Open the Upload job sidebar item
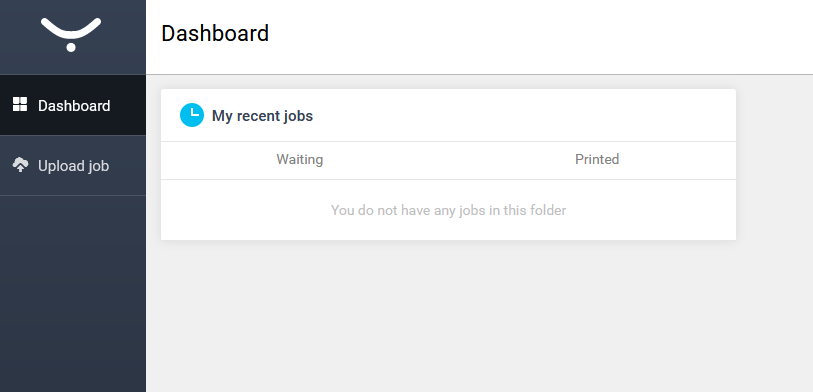The height and width of the screenshot is (392, 813). [73, 166]
